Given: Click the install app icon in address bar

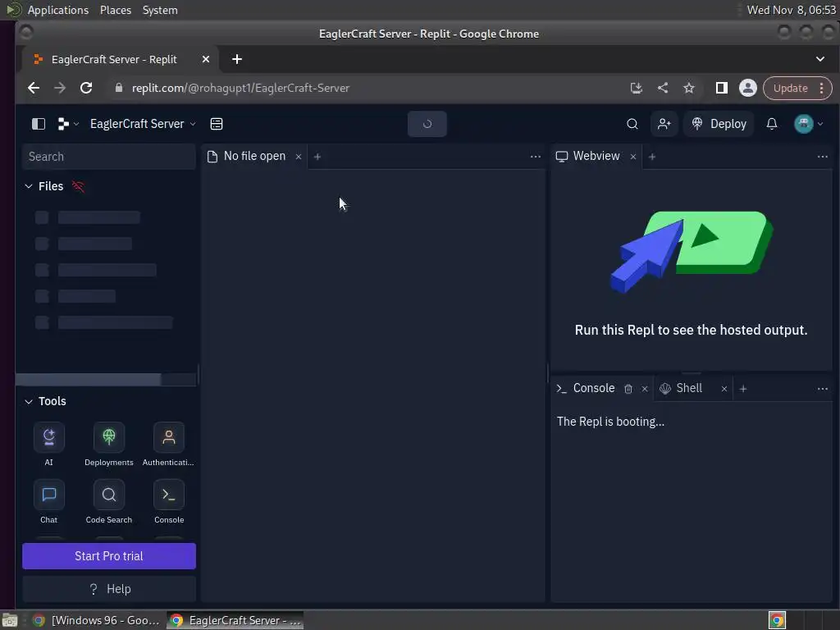Looking at the screenshot, I should point(636,88).
